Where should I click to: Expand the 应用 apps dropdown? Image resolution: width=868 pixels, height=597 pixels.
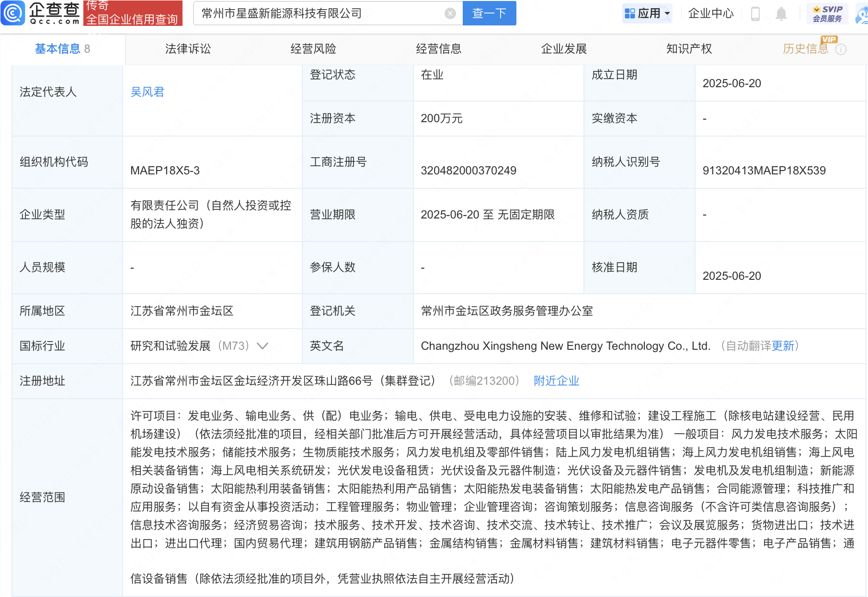(647, 13)
